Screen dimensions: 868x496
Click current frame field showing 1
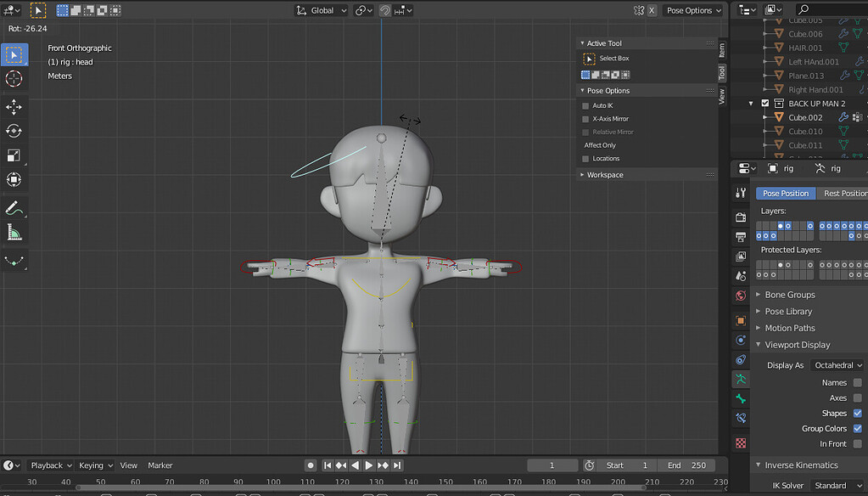click(x=552, y=465)
